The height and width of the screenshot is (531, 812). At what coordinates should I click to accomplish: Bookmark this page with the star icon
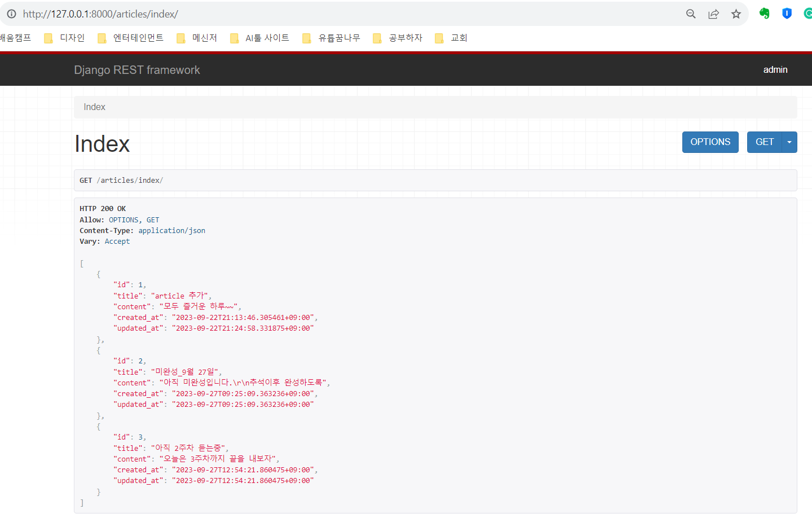[x=736, y=14]
